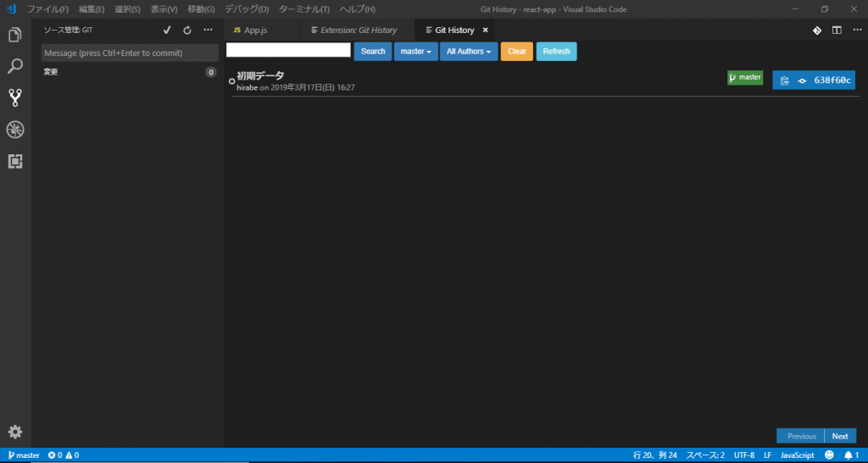Open the 選択(S) menu
This screenshot has height=463, width=868.
(x=127, y=9)
